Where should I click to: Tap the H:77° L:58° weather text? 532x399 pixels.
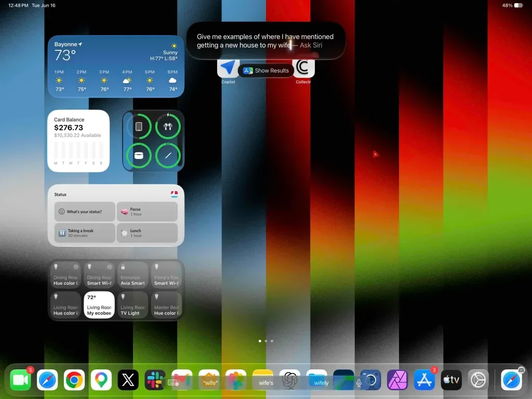click(164, 58)
